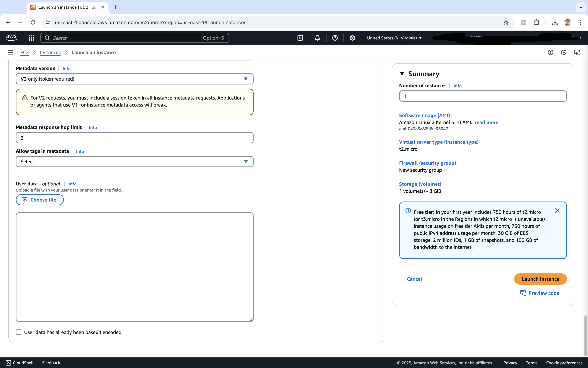Click the AMI ID ami-043a5a82b6cf98947 text
The image size is (588, 368).
[423, 129]
